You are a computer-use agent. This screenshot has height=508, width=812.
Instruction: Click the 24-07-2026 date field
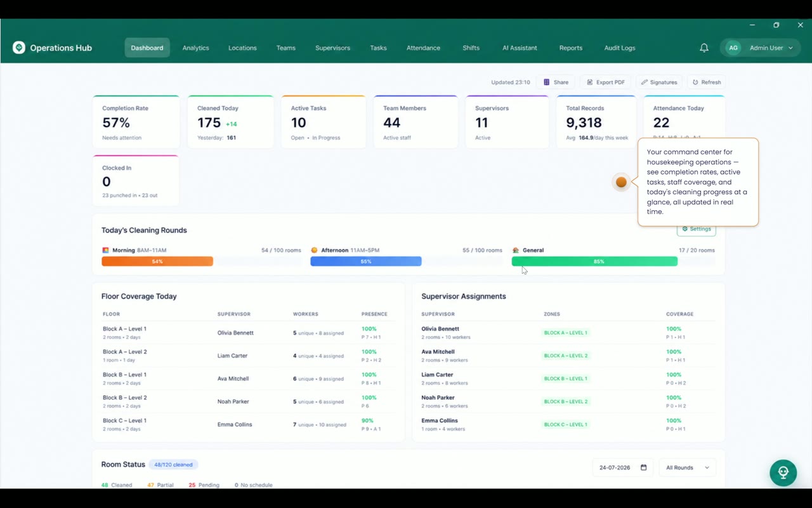[622, 467]
